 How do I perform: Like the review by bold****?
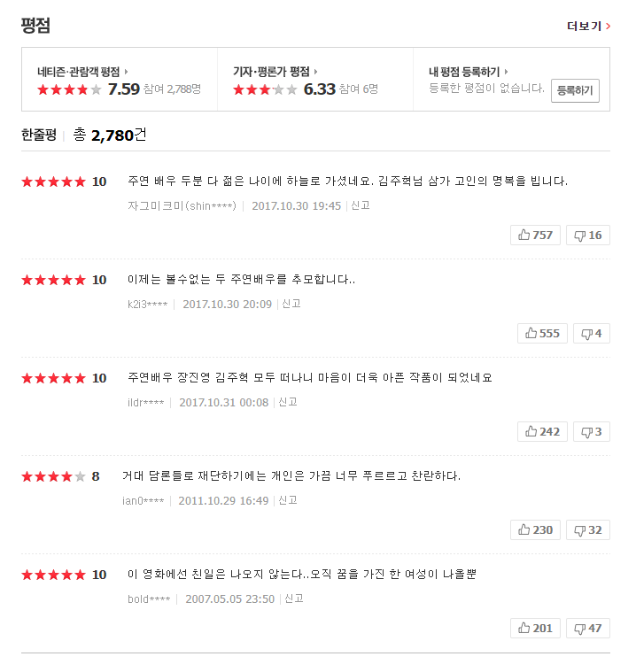click(x=535, y=628)
